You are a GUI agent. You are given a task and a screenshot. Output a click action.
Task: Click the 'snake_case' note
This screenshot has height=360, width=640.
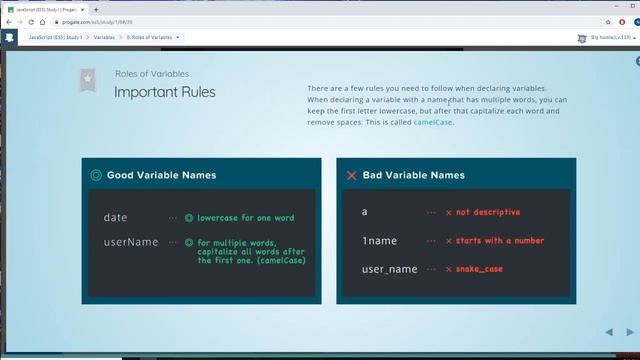(479, 269)
